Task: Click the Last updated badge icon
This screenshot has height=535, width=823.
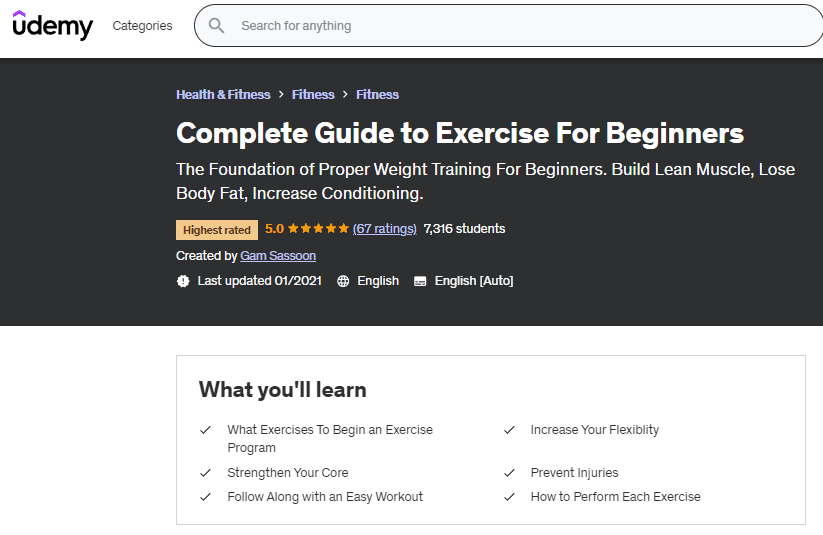Action: (183, 281)
